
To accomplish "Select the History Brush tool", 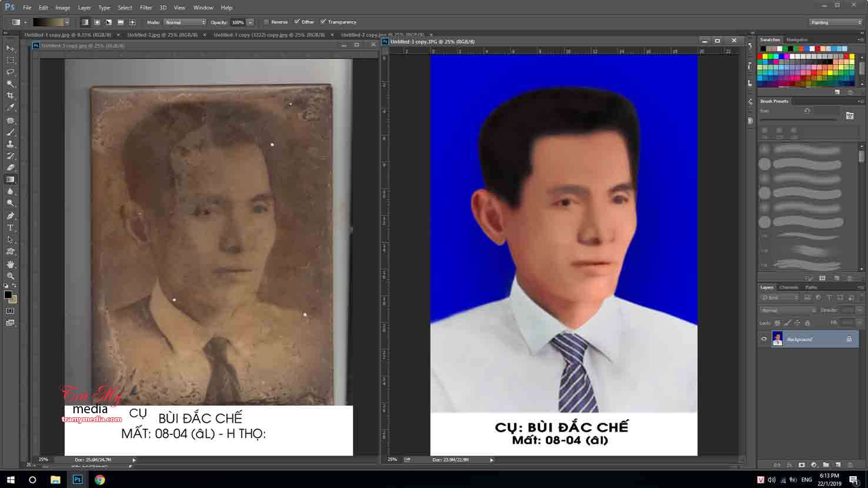I will point(10,156).
